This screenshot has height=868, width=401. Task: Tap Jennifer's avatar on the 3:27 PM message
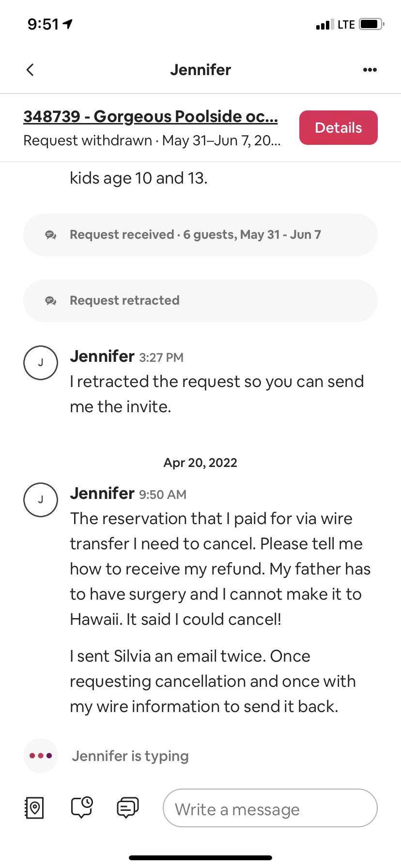pyautogui.click(x=41, y=363)
